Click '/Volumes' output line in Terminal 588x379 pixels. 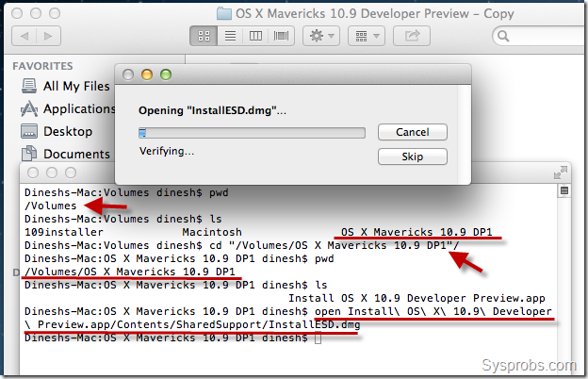51,206
